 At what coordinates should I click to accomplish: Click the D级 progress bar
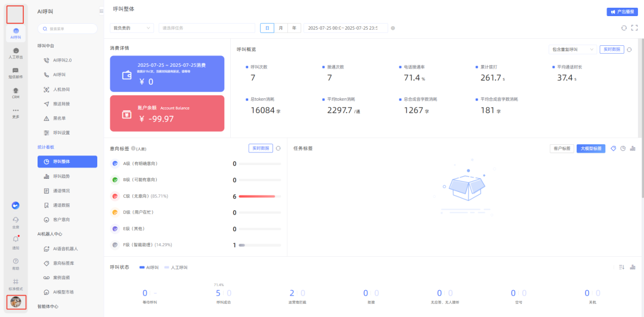tap(259, 213)
